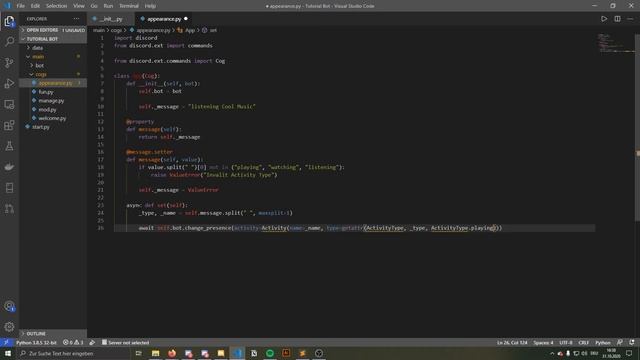Image resolution: width=640 pixels, height=360 pixels.
Task: Open the Terminal menu
Action: tap(129, 6)
